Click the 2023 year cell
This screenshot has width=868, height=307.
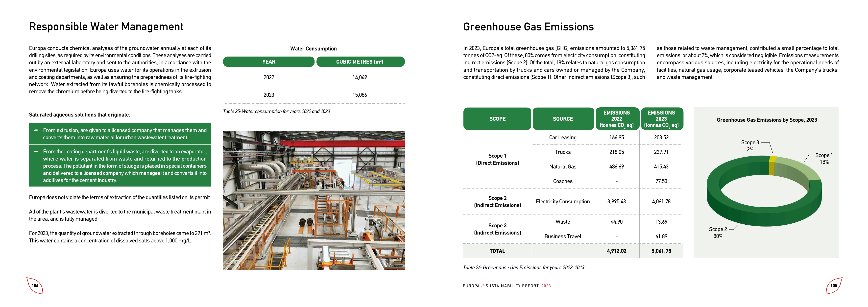268,95
